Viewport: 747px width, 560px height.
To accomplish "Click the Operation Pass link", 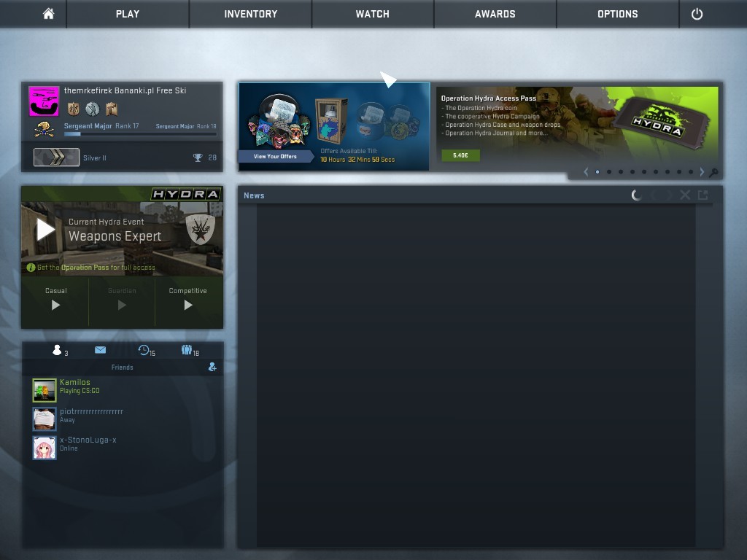I will pos(85,268).
